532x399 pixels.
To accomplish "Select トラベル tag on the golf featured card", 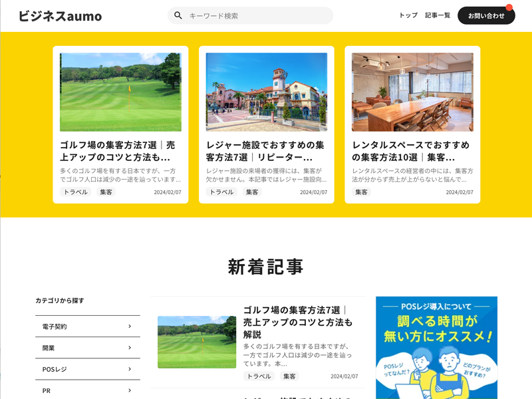I will [75, 192].
